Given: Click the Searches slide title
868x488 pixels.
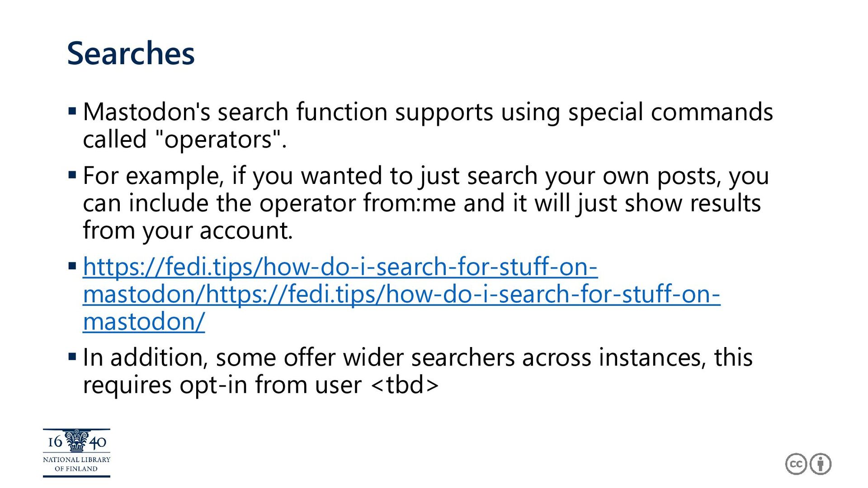Looking at the screenshot, I should tap(131, 53).
